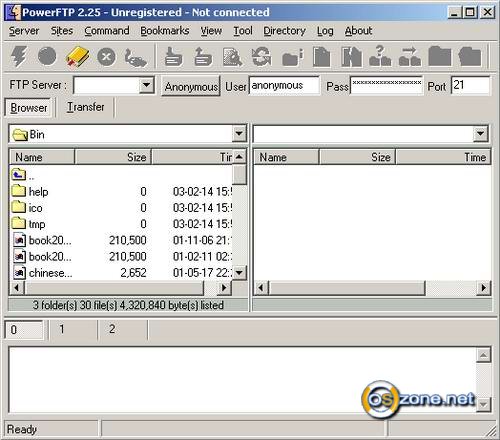The height and width of the screenshot is (440, 500).
Task: Click the Pass password field
Action: (x=387, y=86)
